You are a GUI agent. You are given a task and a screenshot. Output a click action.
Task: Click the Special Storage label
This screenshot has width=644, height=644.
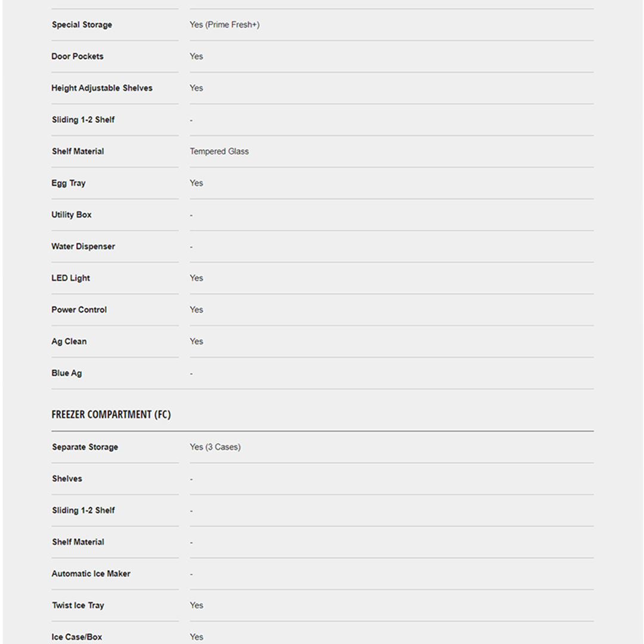point(82,25)
